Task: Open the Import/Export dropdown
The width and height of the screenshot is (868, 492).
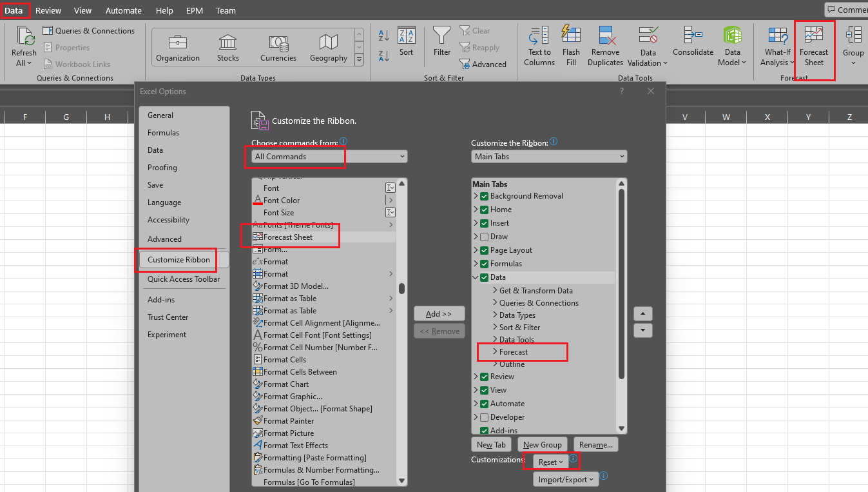Action: [566, 479]
